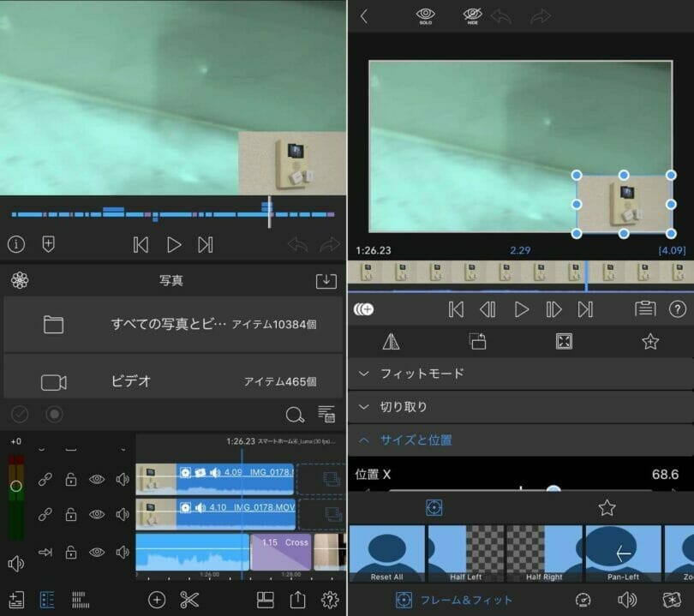Enable SOLO preview for the clip
The width and height of the screenshot is (694, 616).
tap(425, 16)
